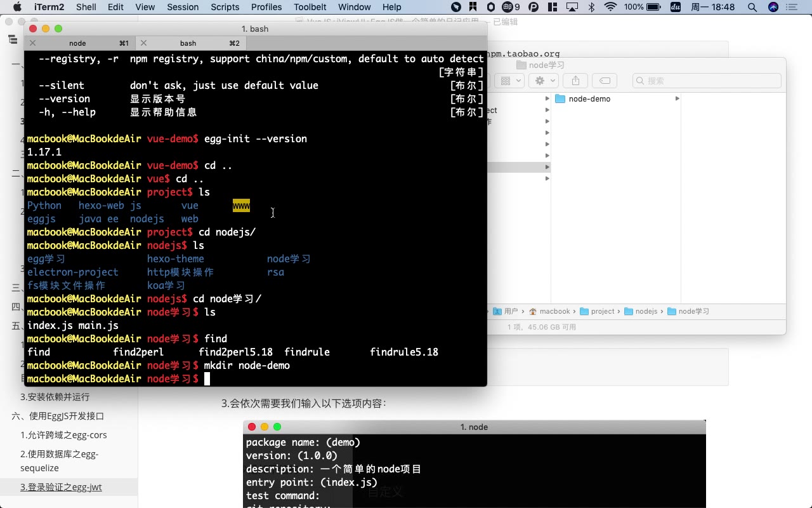The image size is (812, 508).
Task: Click the Finder tags button
Action: (x=605, y=81)
